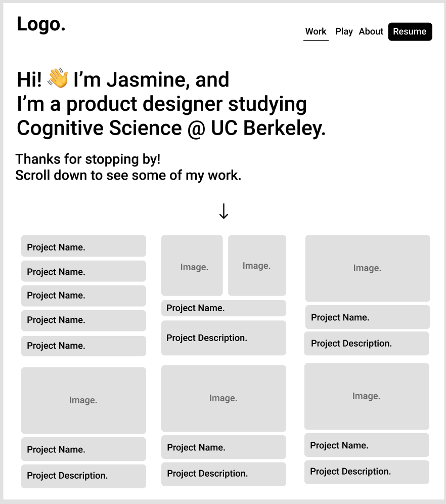Click the left image of the paired thumbnails
This screenshot has width=446, height=504.
pyautogui.click(x=192, y=266)
